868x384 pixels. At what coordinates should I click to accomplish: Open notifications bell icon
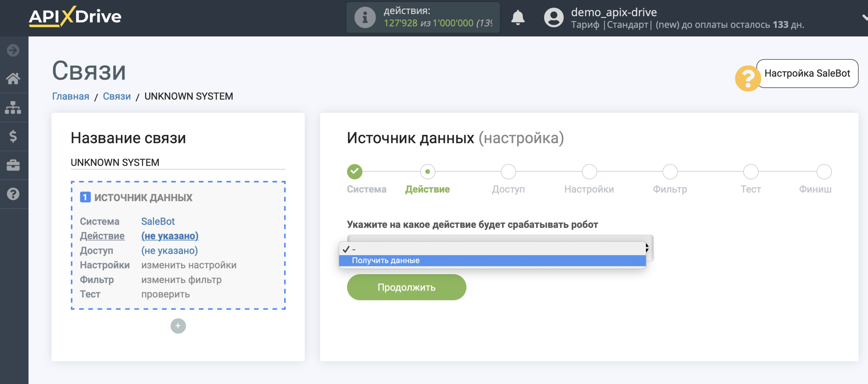[517, 17]
